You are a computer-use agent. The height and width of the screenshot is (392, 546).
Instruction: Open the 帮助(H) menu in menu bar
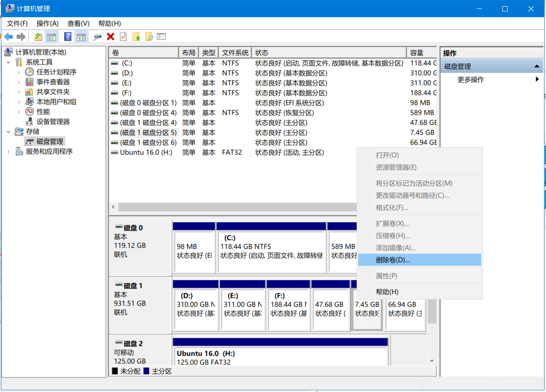pyautogui.click(x=109, y=23)
